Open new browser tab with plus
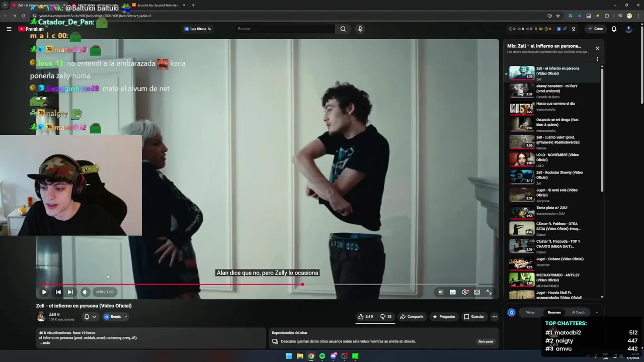This screenshot has height=362, width=644. click(x=193, y=5)
